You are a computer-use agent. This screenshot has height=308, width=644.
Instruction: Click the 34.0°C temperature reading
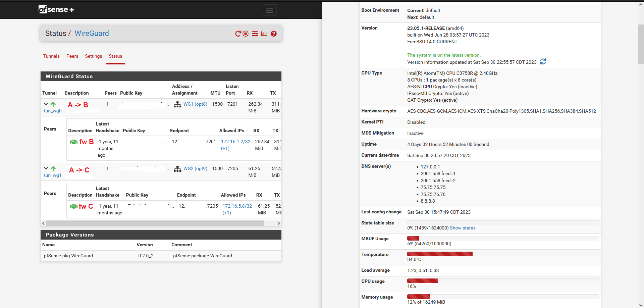pyautogui.click(x=414, y=259)
